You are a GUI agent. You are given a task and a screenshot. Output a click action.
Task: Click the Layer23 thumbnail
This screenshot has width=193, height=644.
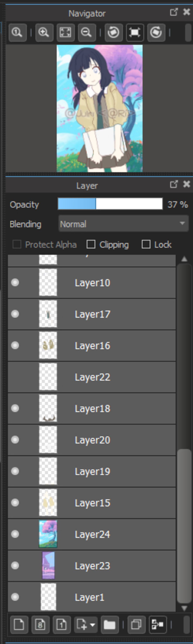click(x=48, y=566)
